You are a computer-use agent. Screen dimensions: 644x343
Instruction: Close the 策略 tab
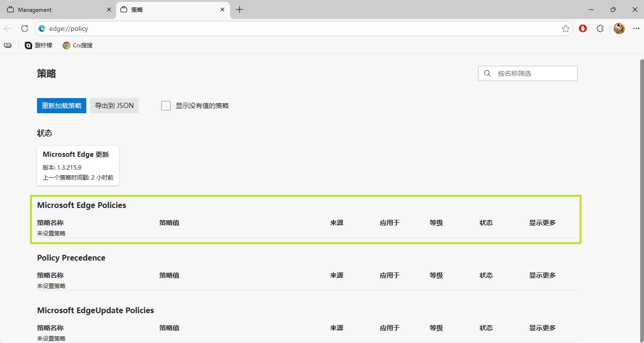pos(222,9)
